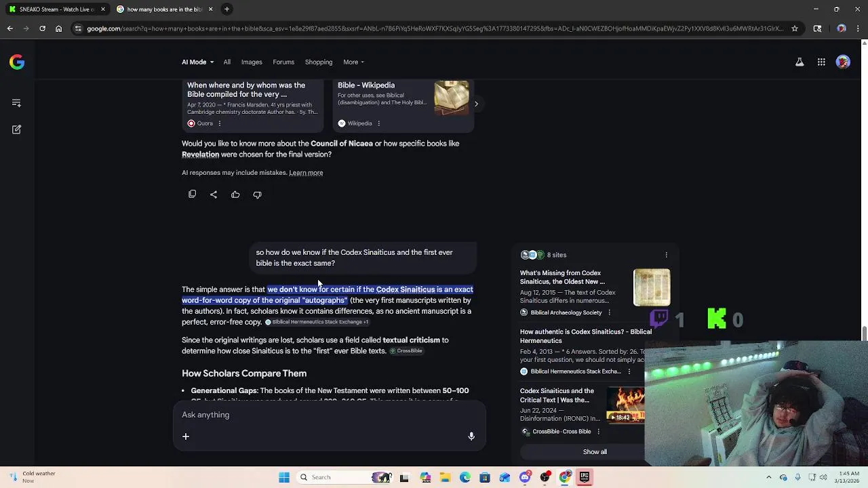The height and width of the screenshot is (488, 868).
Task: Open the Chrome three-dot menu
Action: click(x=858, y=28)
